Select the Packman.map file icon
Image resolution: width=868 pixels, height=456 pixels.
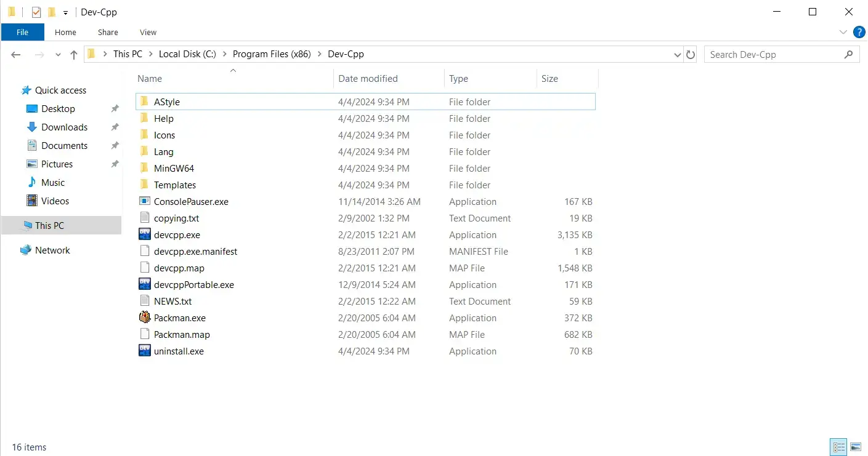tap(145, 334)
